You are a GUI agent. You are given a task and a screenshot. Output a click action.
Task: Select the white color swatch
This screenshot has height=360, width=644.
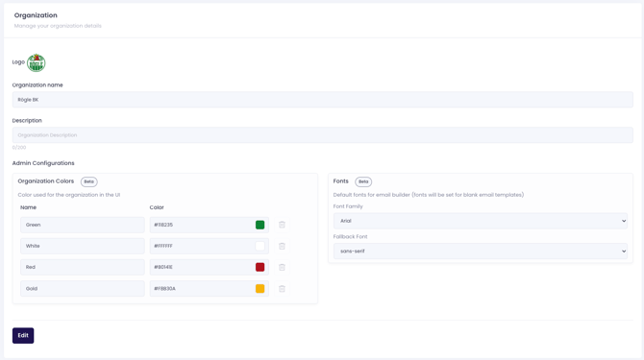pyautogui.click(x=260, y=246)
